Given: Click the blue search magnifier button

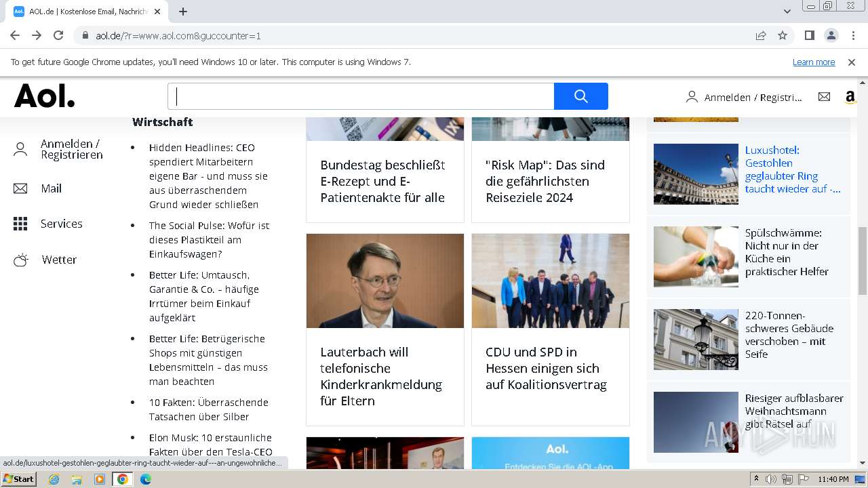Looking at the screenshot, I should pyautogui.click(x=581, y=96).
